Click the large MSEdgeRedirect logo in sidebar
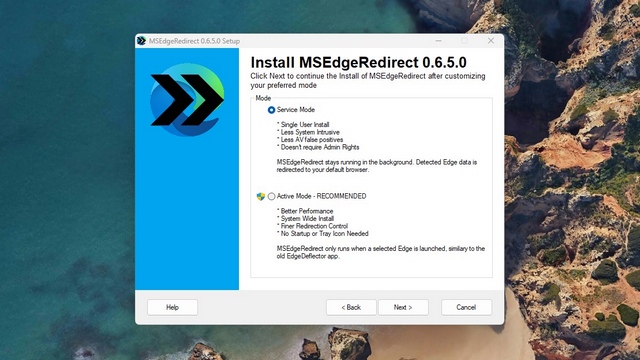The width and height of the screenshot is (640, 360). 187,100
